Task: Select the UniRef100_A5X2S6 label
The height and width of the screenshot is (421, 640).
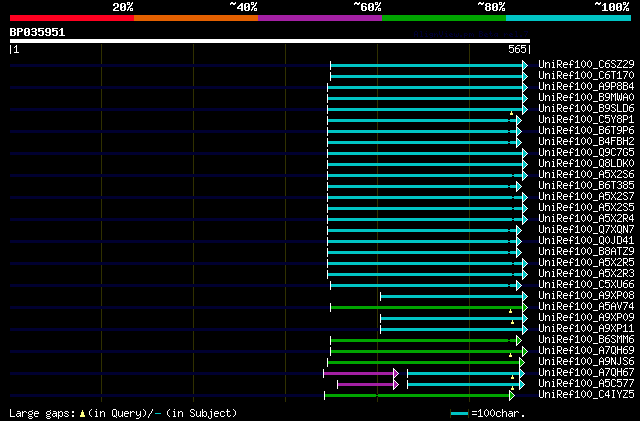Action: 586,175
